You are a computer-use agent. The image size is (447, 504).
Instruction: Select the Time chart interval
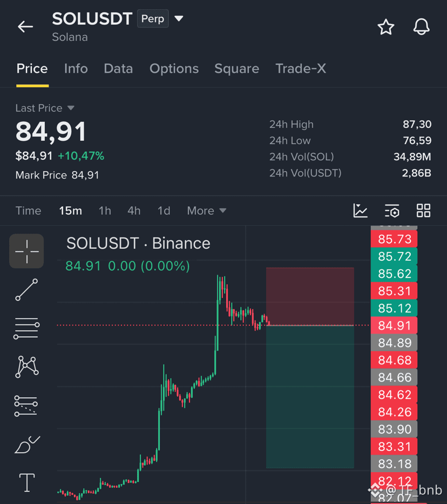[x=28, y=211]
